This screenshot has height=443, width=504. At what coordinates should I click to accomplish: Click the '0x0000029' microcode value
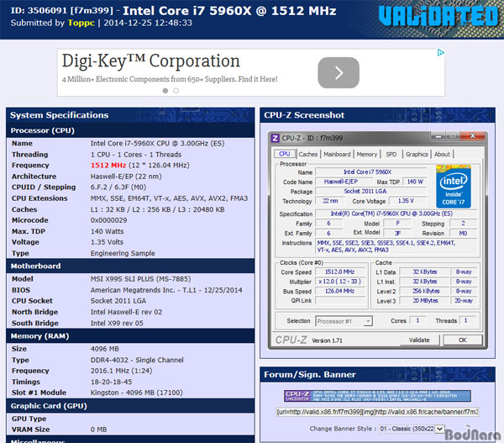click(108, 220)
